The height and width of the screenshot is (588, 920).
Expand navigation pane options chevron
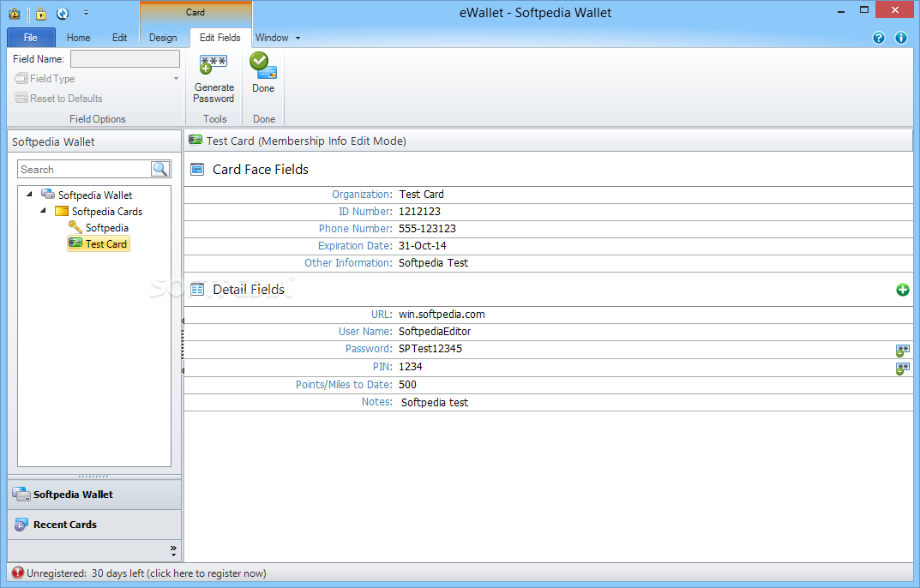[173, 550]
